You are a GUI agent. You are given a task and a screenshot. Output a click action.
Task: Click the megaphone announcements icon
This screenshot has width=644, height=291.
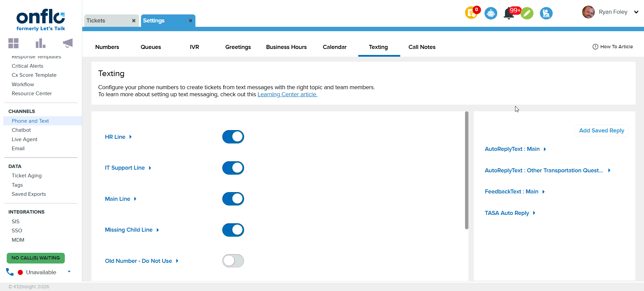67,43
